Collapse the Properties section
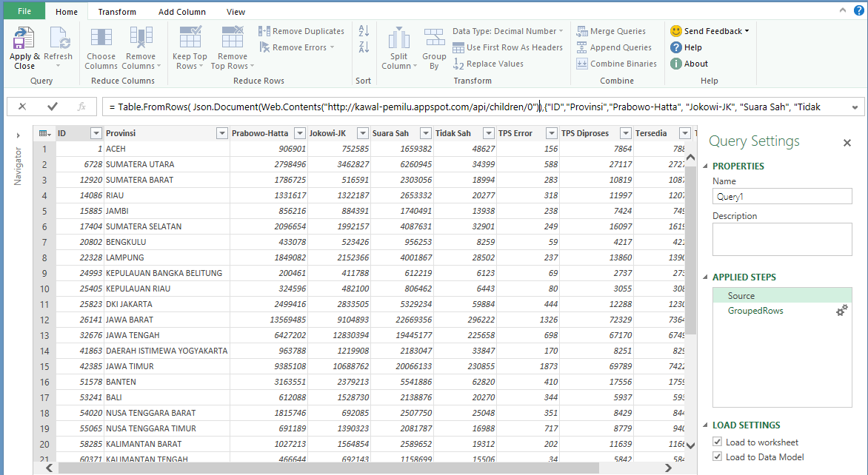This screenshot has height=475, width=868. tap(705, 166)
